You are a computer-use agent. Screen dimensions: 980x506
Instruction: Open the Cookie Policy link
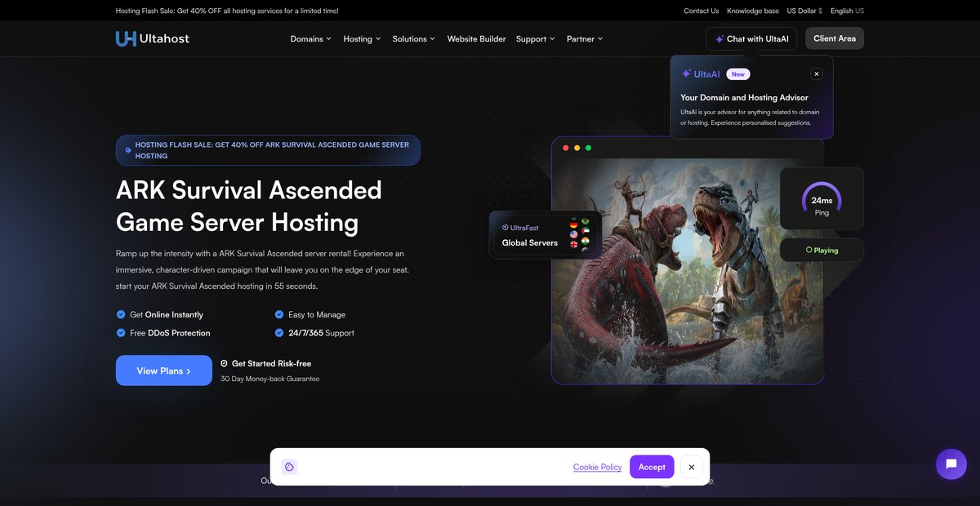coord(597,467)
